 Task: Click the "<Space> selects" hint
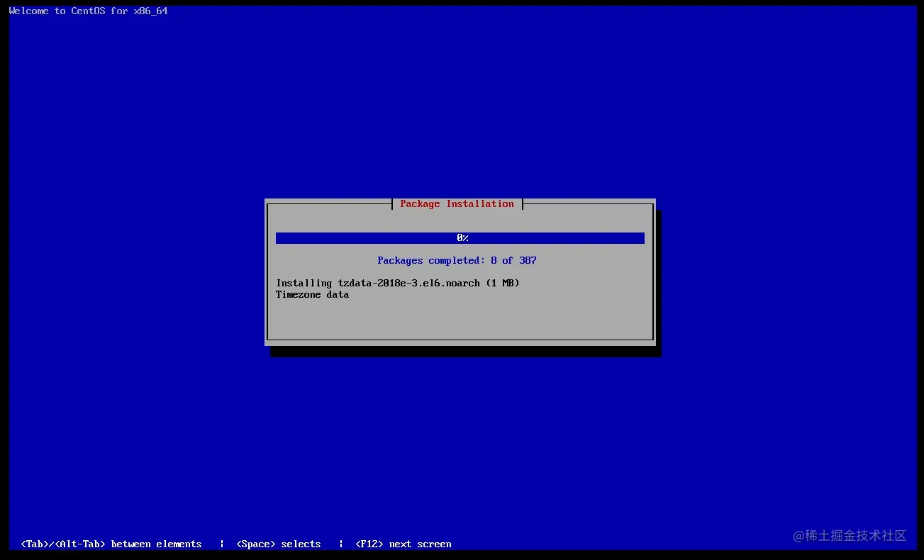click(x=279, y=544)
